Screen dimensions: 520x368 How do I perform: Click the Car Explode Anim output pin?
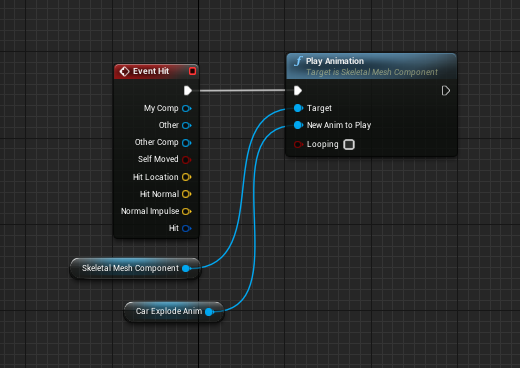pos(209,312)
